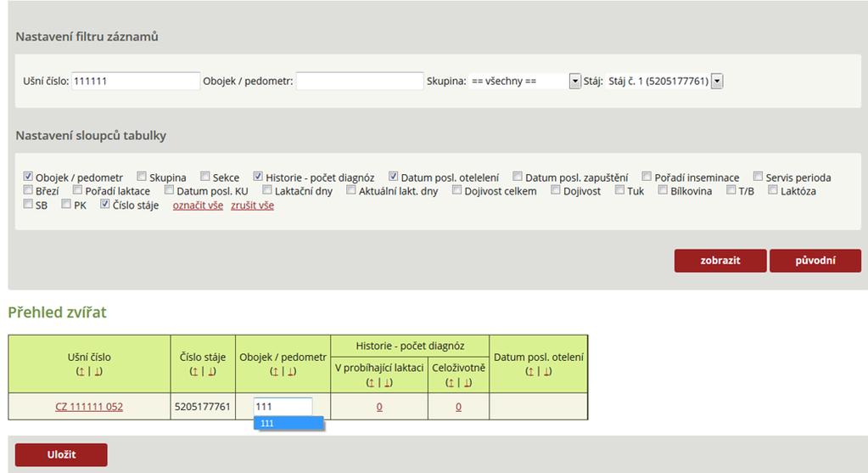
Task: Sort Datum posl. otelení descending arrow
Action: pyautogui.click(x=547, y=372)
